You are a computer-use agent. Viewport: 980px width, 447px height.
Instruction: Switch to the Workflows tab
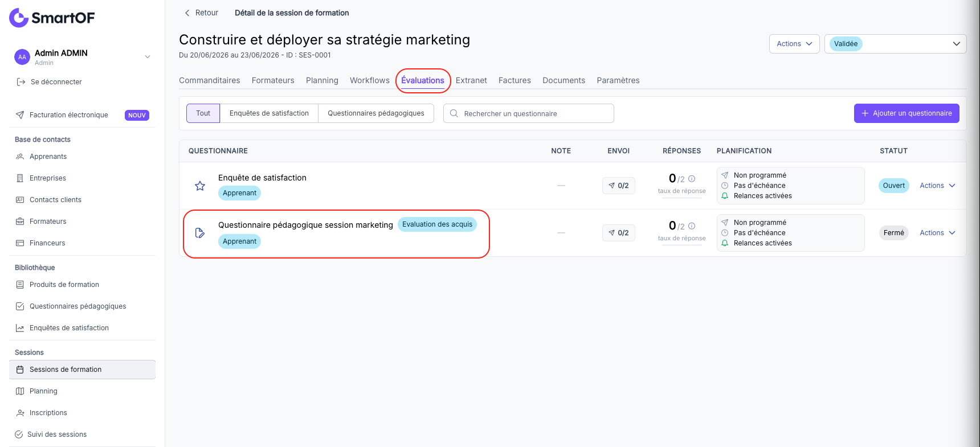pyautogui.click(x=370, y=80)
